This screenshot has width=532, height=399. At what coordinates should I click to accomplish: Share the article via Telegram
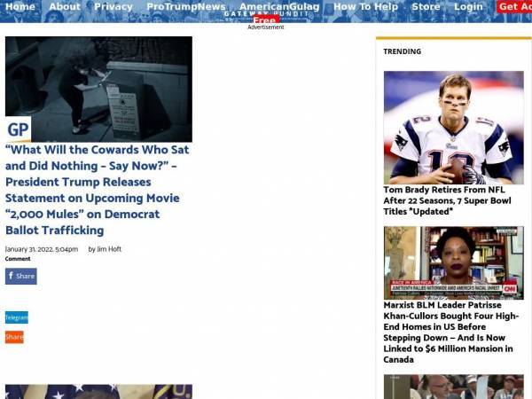click(17, 317)
